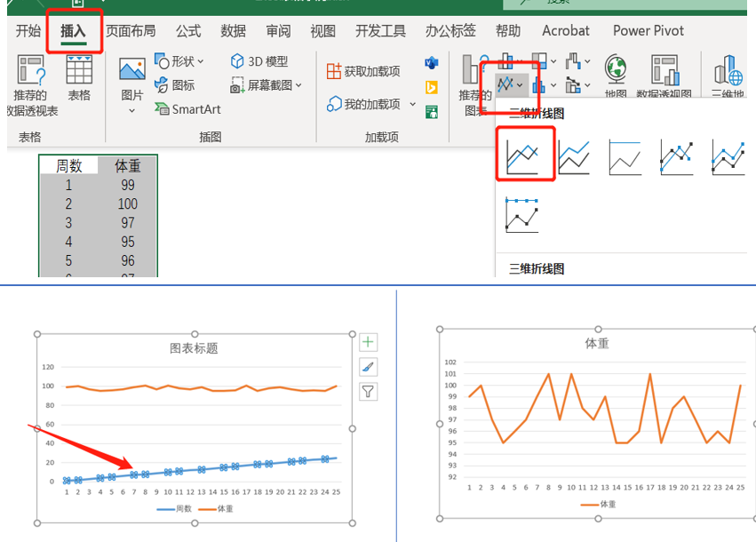Go to the 数据 tab
This screenshot has height=542, width=756.
(x=234, y=31)
